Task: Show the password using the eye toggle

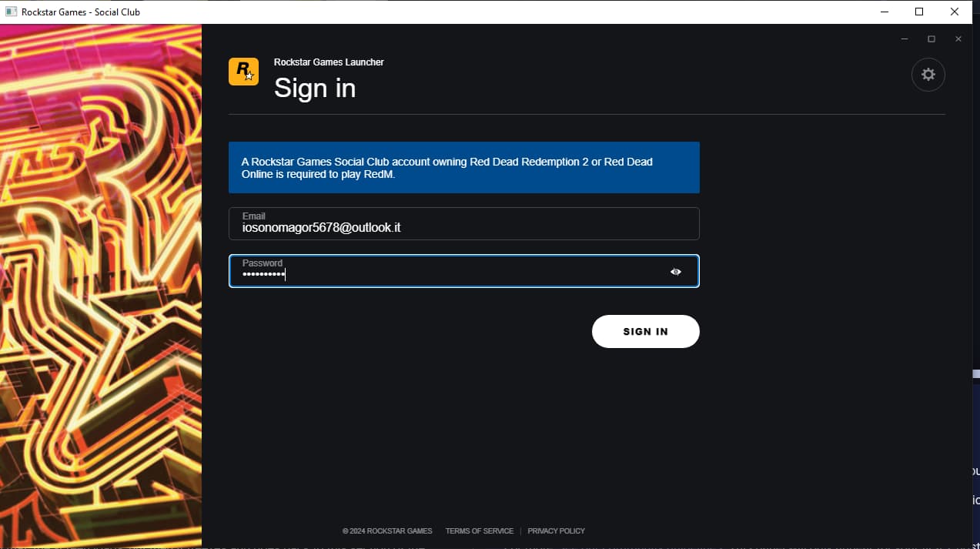Action: pyautogui.click(x=675, y=271)
